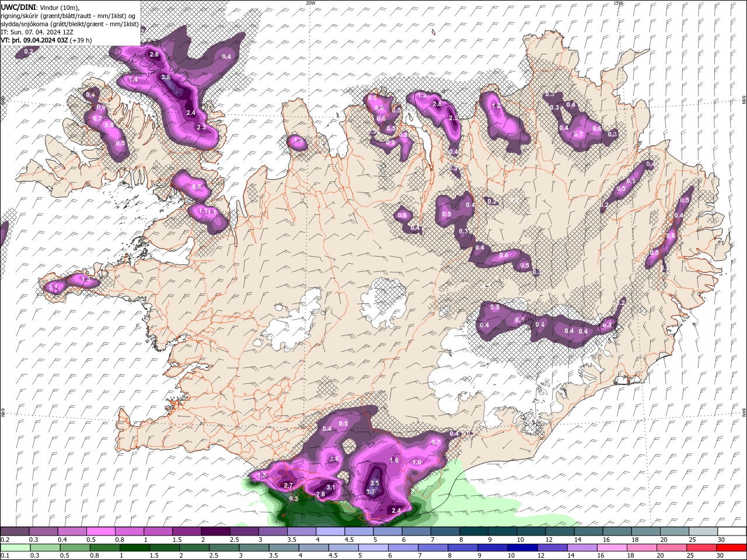Select the dark mauve 0.2–0.3 snow swatch
The width and height of the screenshot is (747, 560).
[15, 531]
